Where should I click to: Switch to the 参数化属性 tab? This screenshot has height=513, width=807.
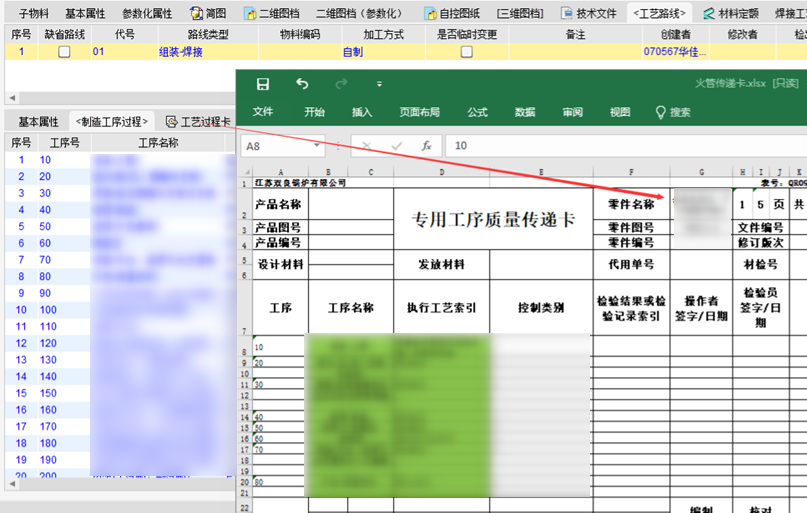147,13
